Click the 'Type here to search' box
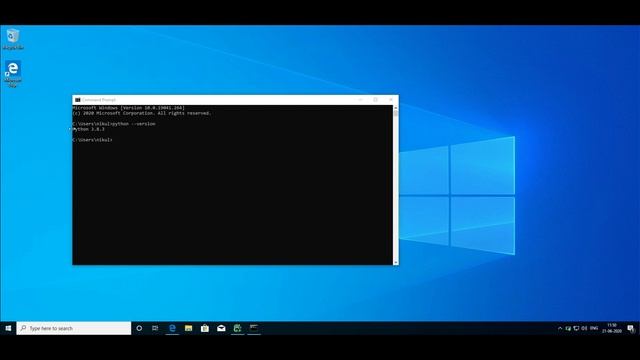640x360 pixels. coord(74,328)
